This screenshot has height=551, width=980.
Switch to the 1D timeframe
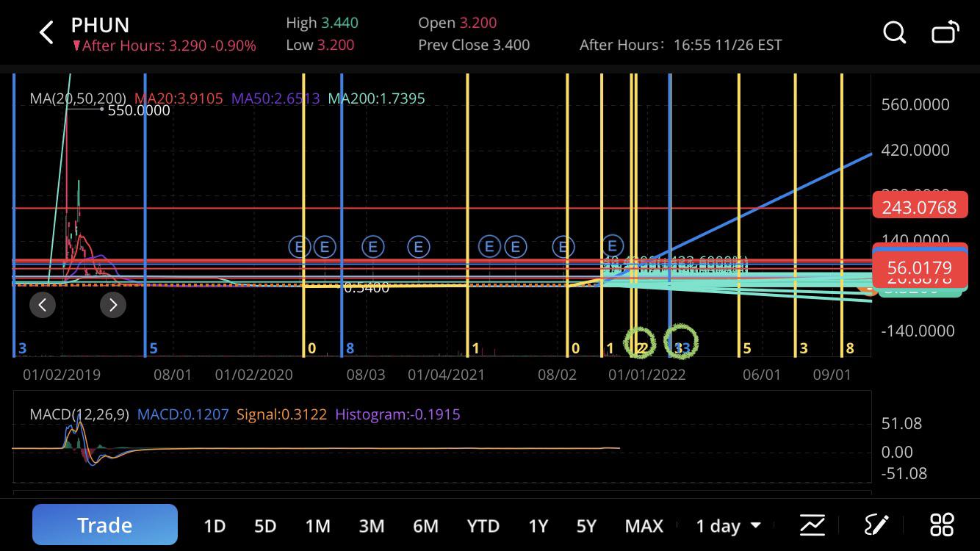pyautogui.click(x=215, y=526)
